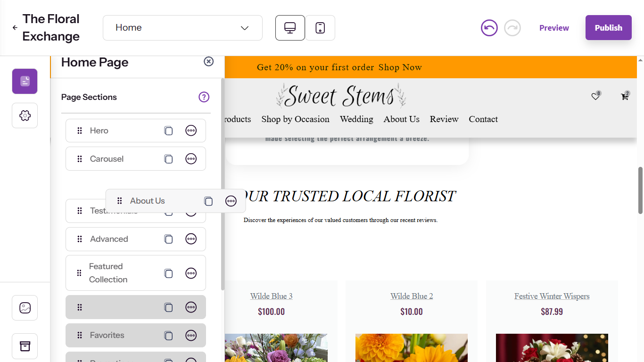Open the site Preview
The width and height of the screenshot is (644, 362).
[554, 28]
